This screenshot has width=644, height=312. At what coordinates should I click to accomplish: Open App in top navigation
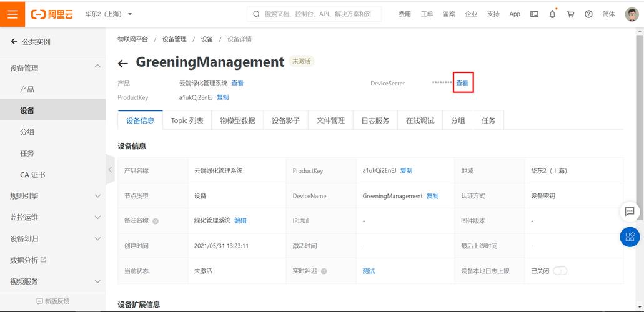(x=515, y=14)
